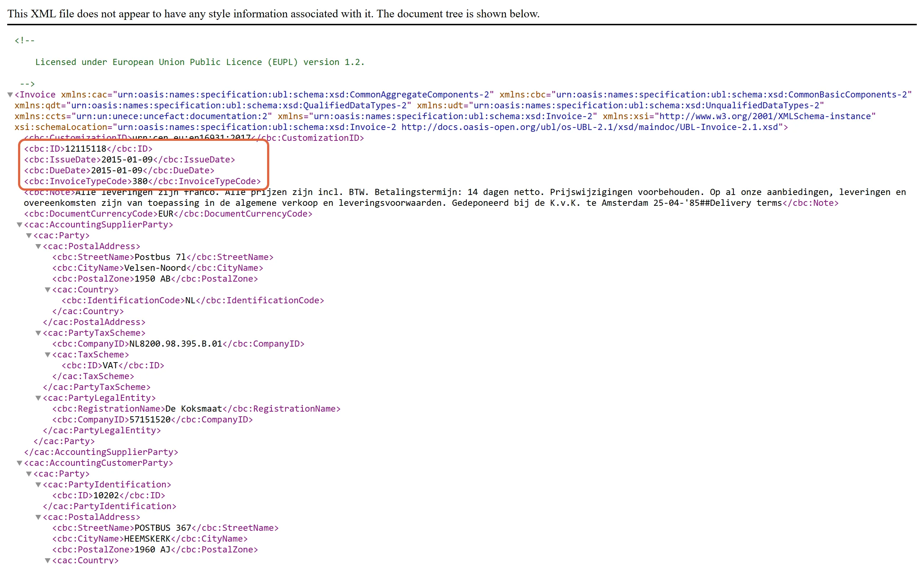Click the DocumentCurrencyCode EUR value

click(x=166, y=214)
